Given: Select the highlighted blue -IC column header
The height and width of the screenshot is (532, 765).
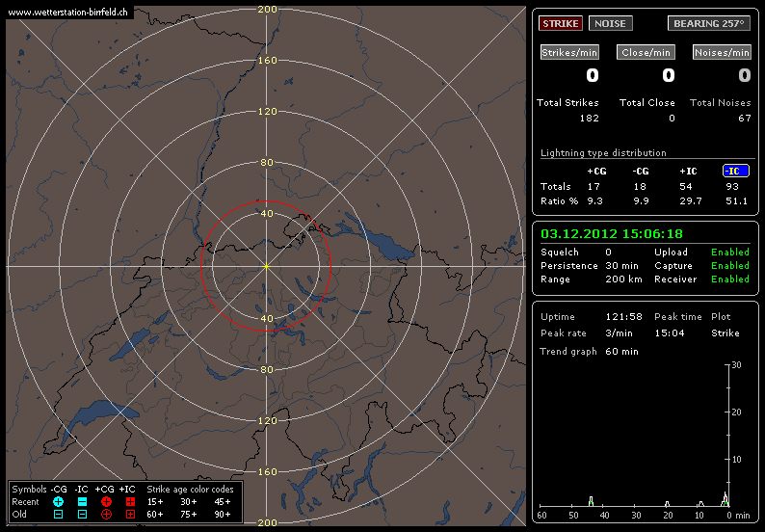Looking at the screenshot, I should tap(736, 171).
